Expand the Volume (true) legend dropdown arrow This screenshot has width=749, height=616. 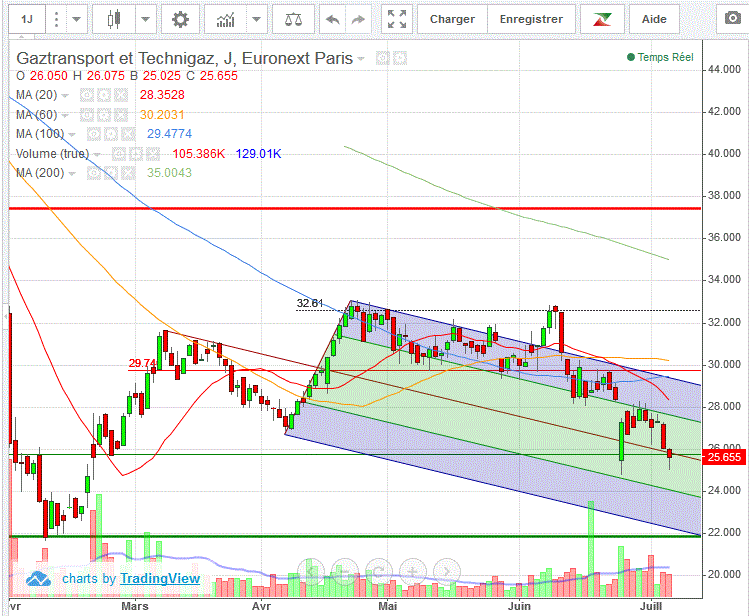[x=97, y=154]
